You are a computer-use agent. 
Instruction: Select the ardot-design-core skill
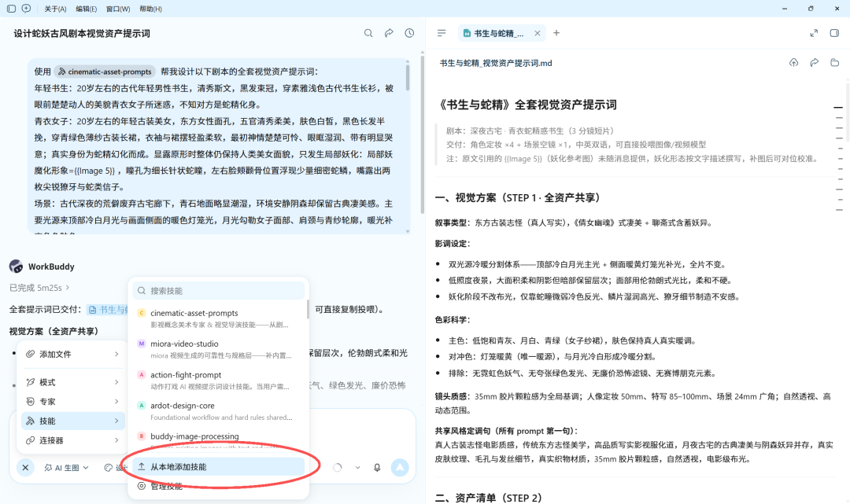coord(219,411)
